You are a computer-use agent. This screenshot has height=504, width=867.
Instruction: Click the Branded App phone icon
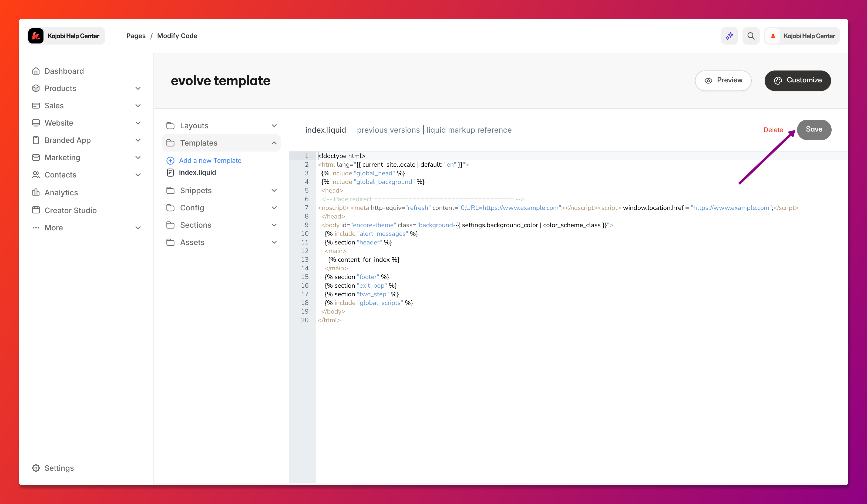(36, 140)
